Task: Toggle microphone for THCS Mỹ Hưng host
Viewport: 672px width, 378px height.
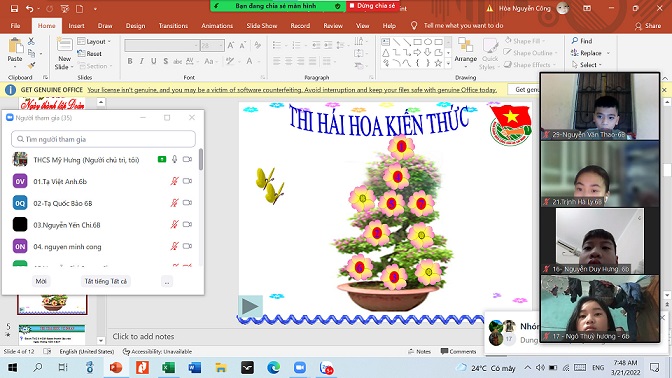Action: point(174,159)
